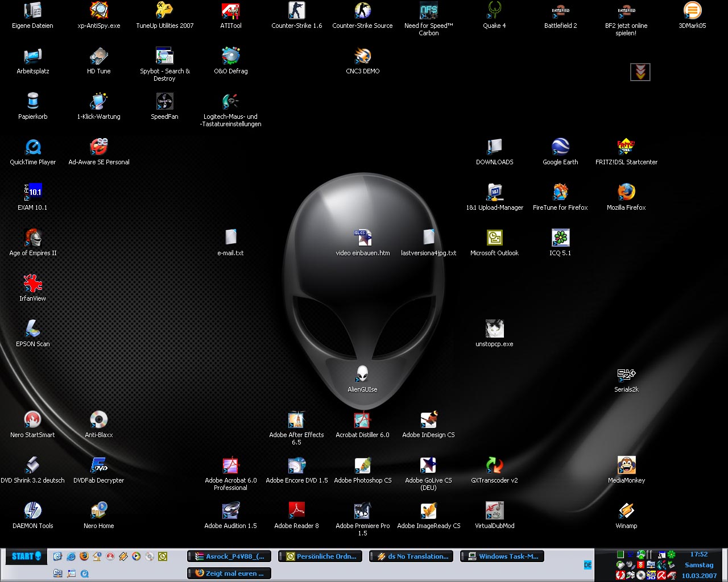Open the ATITool shortcut
This screenshot has width=728, height=582.
(230, 16)
